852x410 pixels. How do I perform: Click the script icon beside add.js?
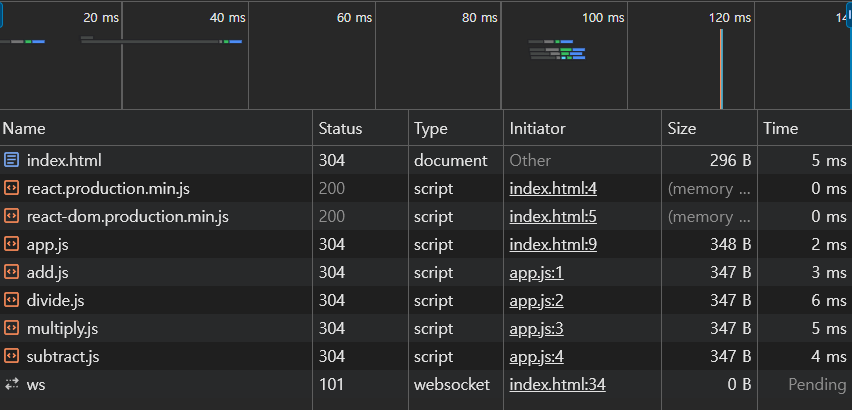(x=12, y=272)
